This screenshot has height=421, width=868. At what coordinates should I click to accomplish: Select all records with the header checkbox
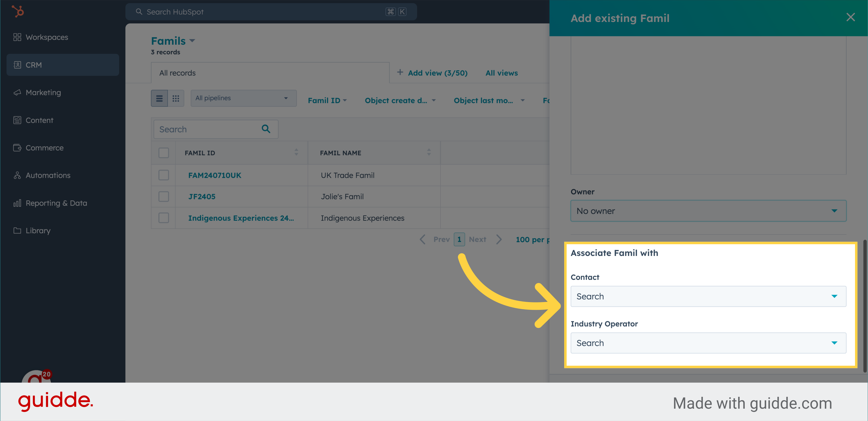(163, 152)
